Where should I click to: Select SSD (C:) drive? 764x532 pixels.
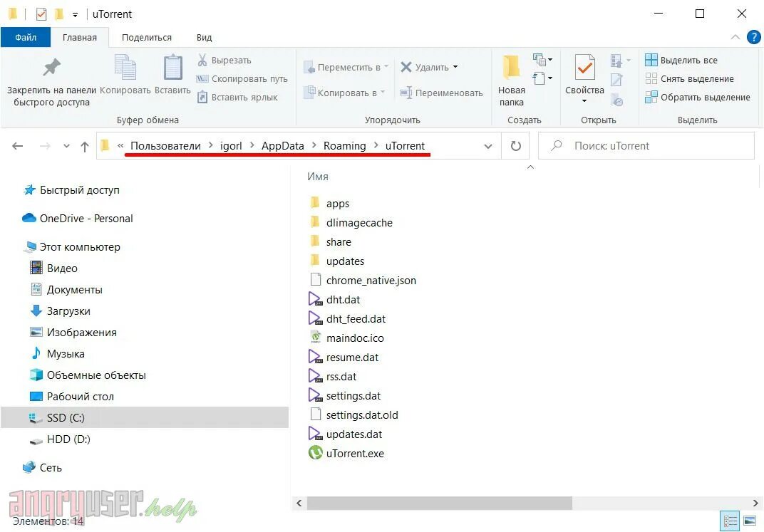point(144,417)
